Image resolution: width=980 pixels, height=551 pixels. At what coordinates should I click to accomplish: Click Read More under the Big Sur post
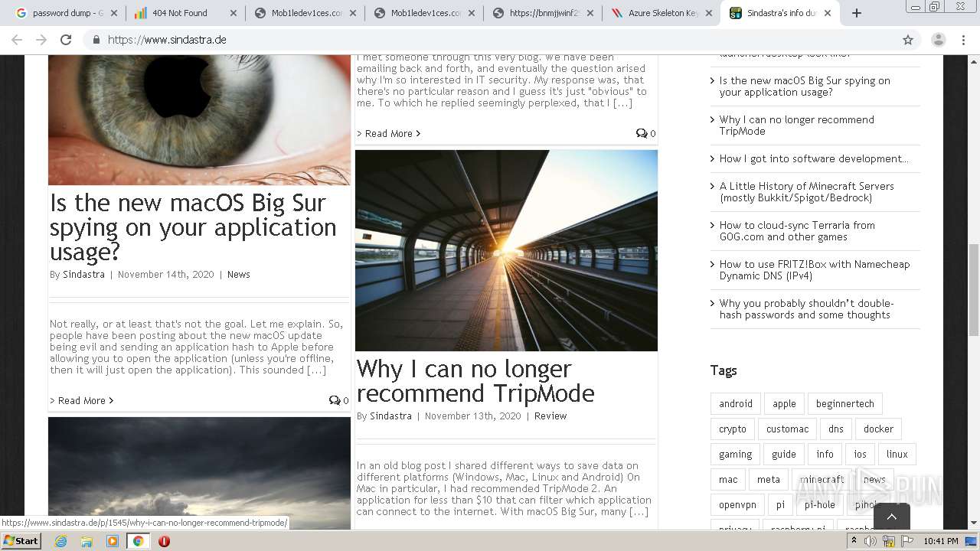click(82, 400)
